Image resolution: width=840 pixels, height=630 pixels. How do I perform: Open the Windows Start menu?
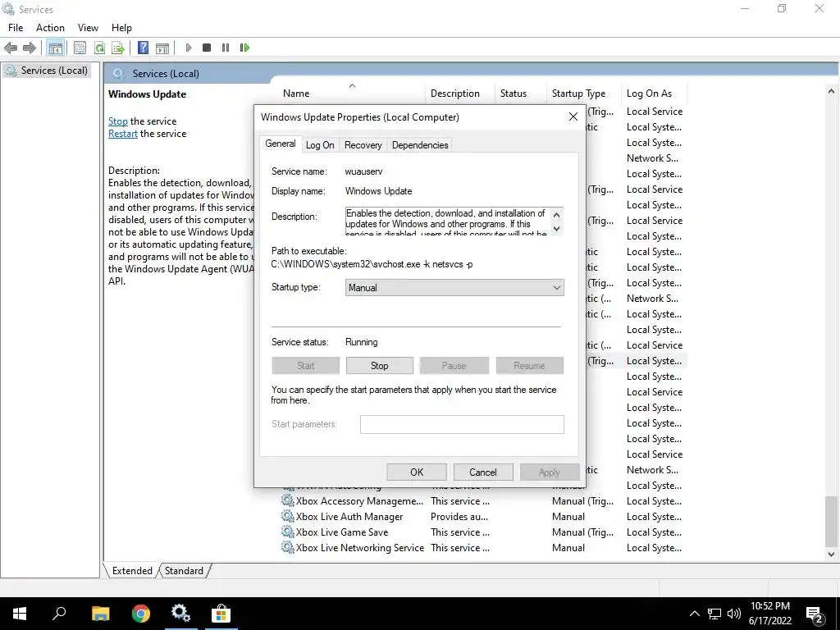[20, 614]
